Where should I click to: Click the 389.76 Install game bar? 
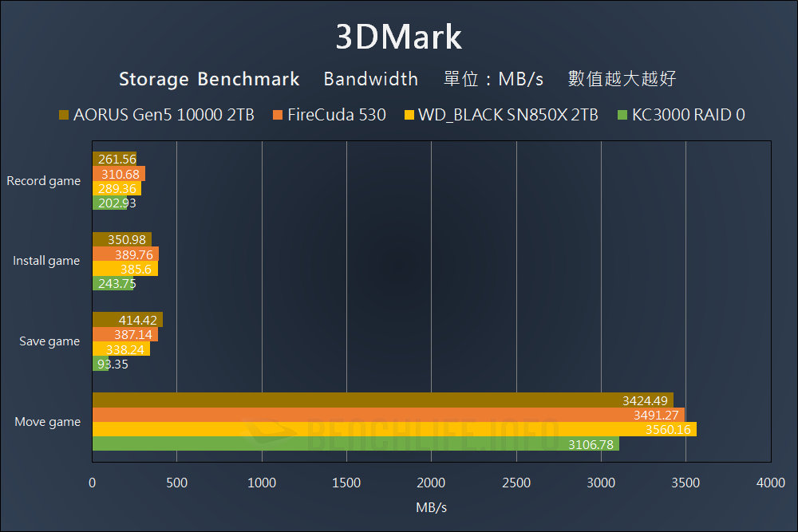[x=126, y=254]
